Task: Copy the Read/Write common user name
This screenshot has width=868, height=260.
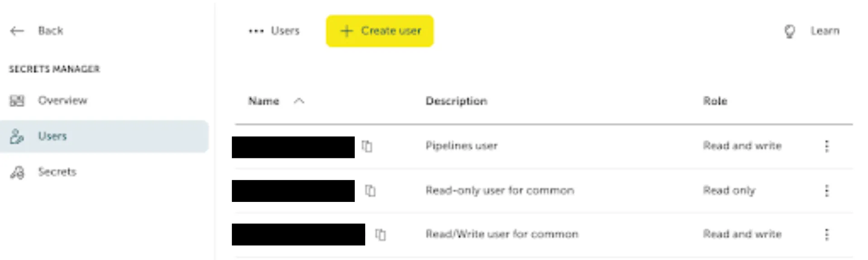Action: (381, 235)
